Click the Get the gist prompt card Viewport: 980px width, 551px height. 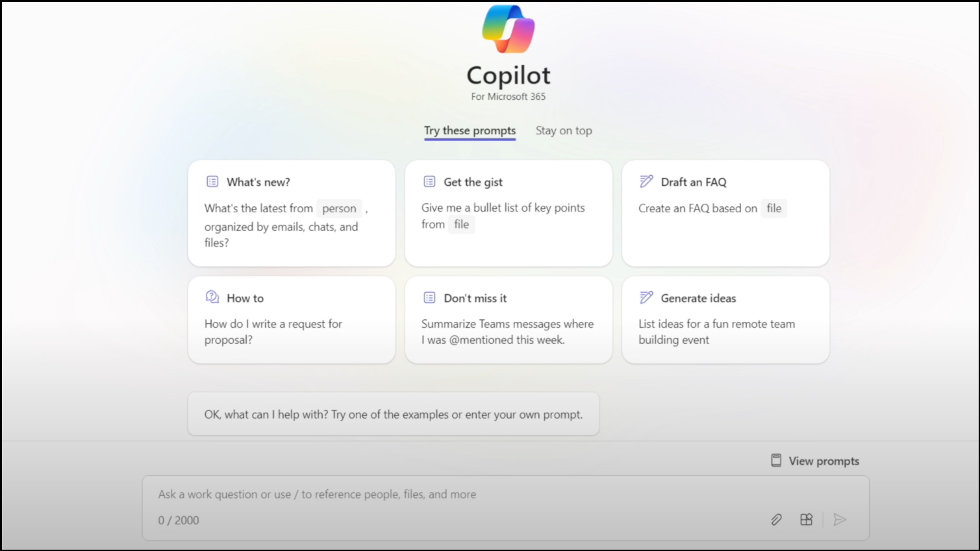tap(508, 213)
